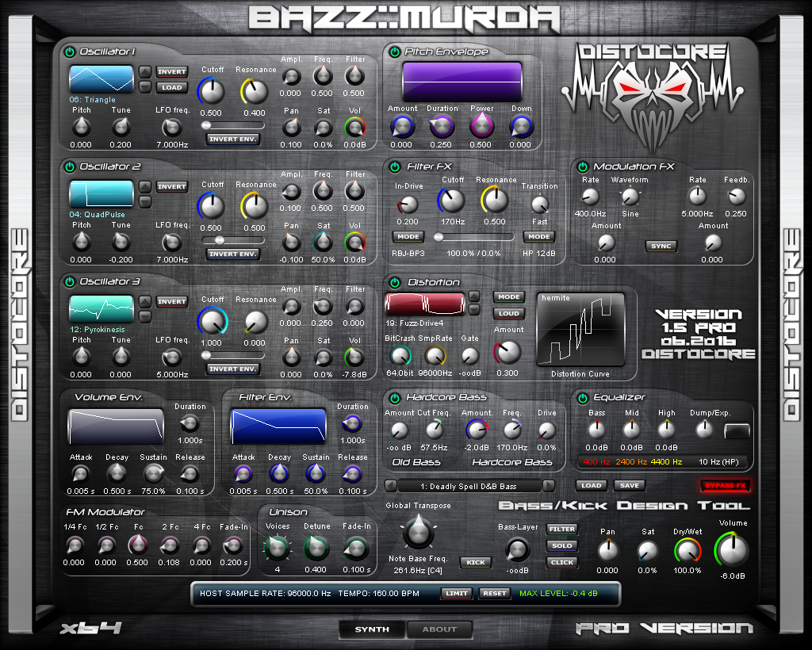This screenshot has width=812, height=650.
Task: Click Oscillator 3 waveform down arrow
Action: click(x=145, y=316)
